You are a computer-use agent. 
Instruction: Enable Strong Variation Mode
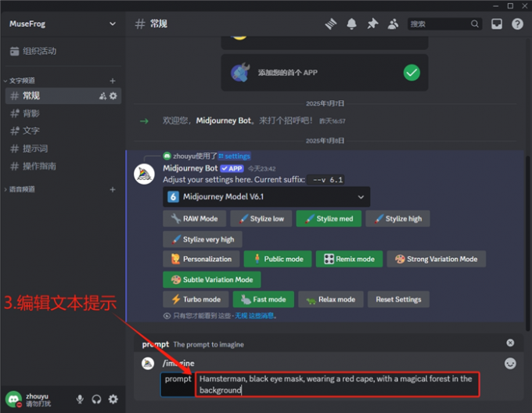[x=437, y=259]
